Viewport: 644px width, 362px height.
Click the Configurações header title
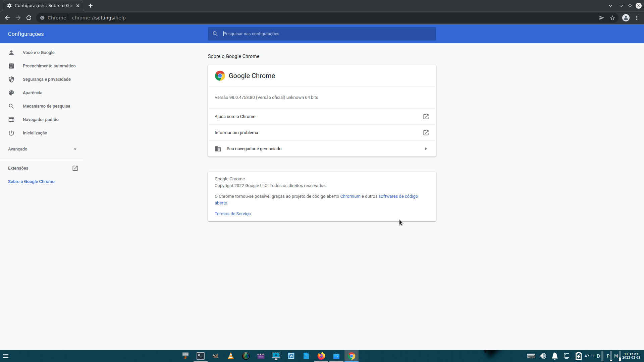coord(26,34)
